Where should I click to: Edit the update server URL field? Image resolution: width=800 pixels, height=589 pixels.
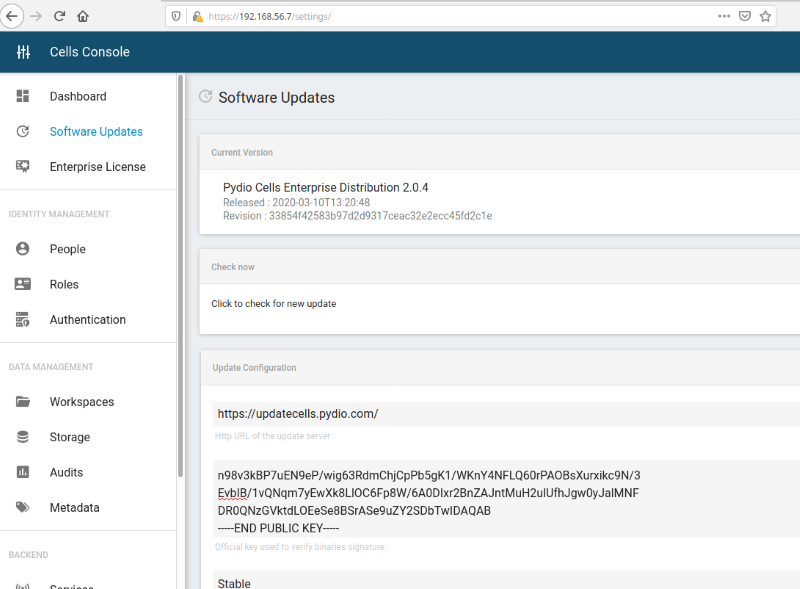click(x=506, y=414)
